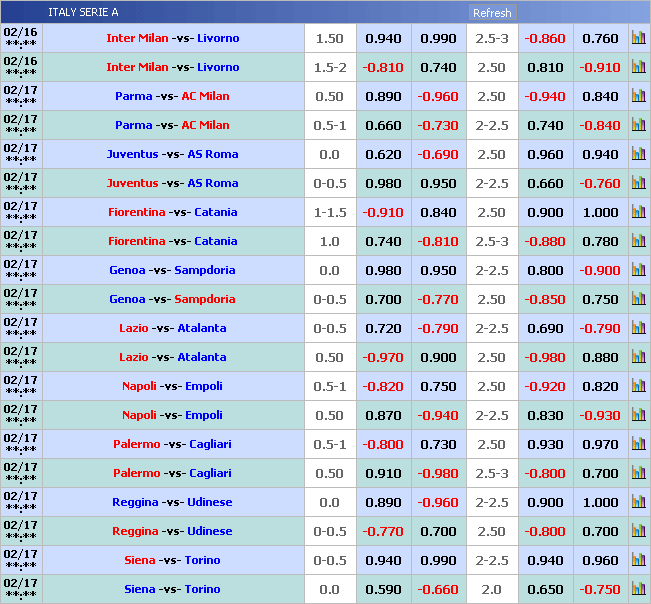Open chart icon for Lazio 0.50 handicap row
Image resolution: width=651 pixels, height=604 pixels.
coord(638,358)
